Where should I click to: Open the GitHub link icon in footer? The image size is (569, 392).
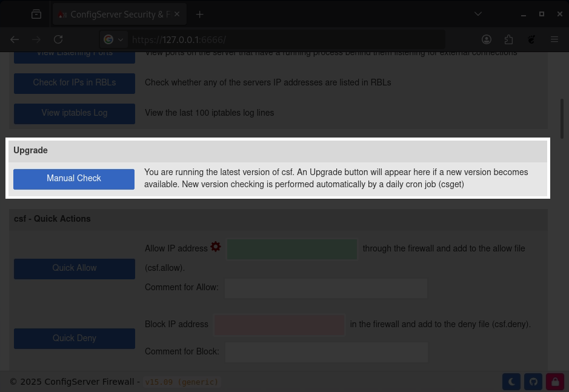(533, 382)
